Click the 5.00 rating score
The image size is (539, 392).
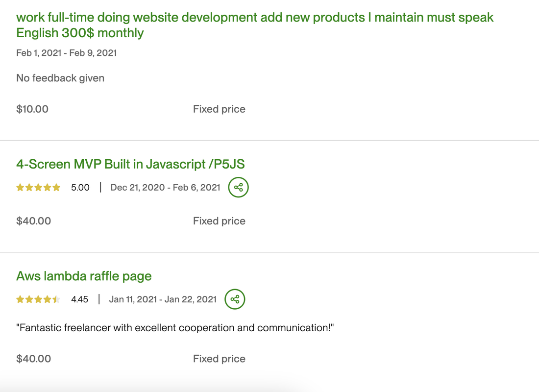pyautogui.click(x=80, y=187)
